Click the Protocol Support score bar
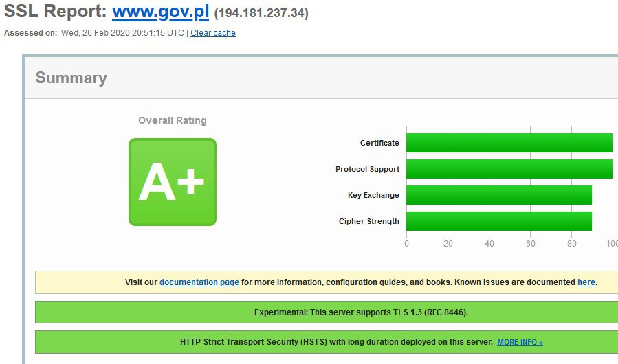 [509, 169]
